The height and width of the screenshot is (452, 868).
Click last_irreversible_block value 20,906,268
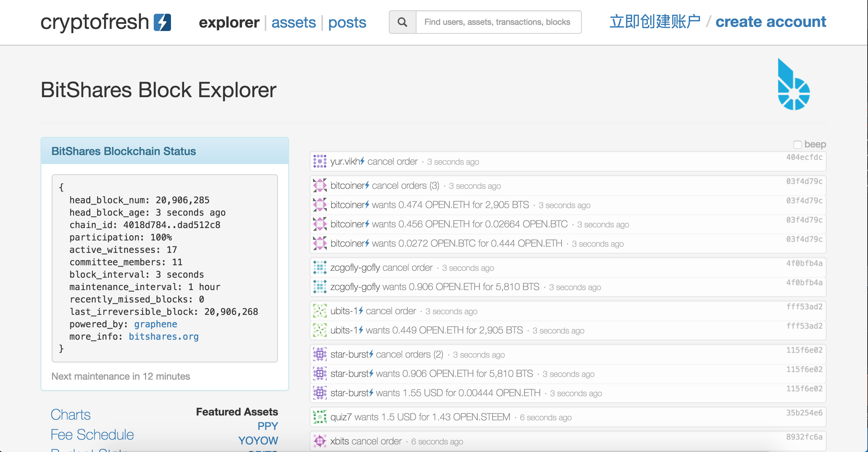(231, 312)
